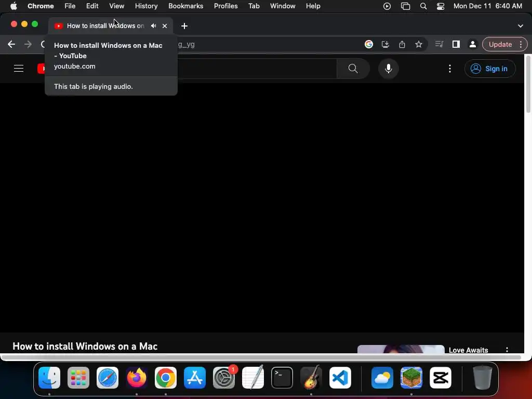Open GarageBand from the Dock
Viewport: 532px width, 399px height.
[311, 378]
